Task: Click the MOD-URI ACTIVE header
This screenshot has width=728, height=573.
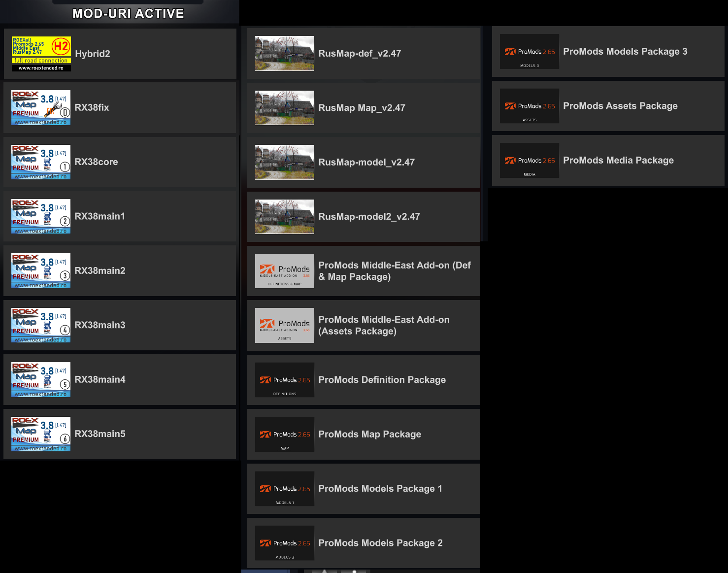Action: click(128, 14)
